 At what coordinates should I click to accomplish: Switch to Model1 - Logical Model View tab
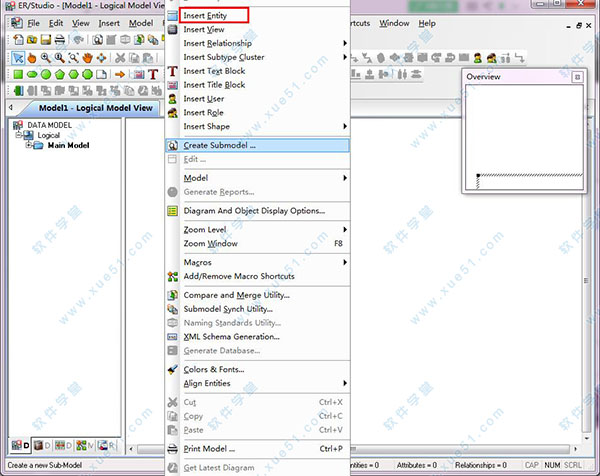(x=96, y=108)
